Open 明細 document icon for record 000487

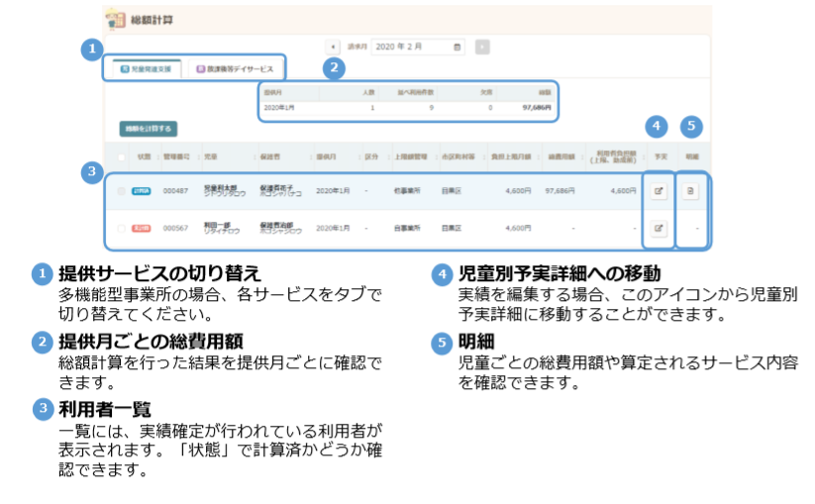[691, 192]
